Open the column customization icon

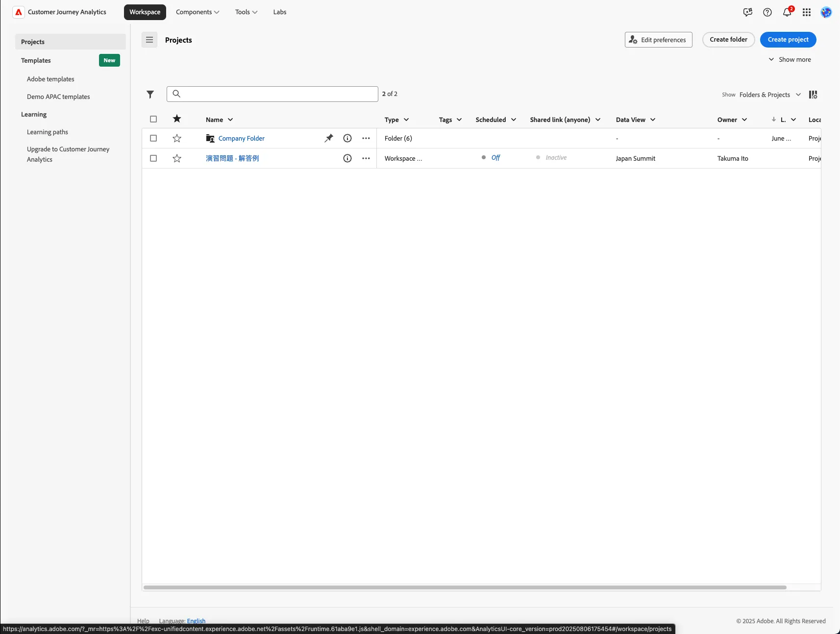(x=813, y=95)
